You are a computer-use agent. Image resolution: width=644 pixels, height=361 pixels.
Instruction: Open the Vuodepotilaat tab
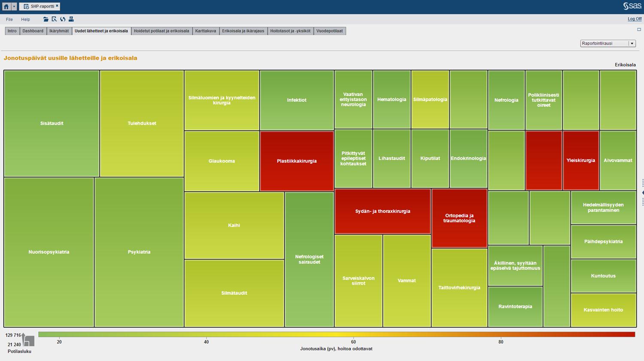pos(330,31)
